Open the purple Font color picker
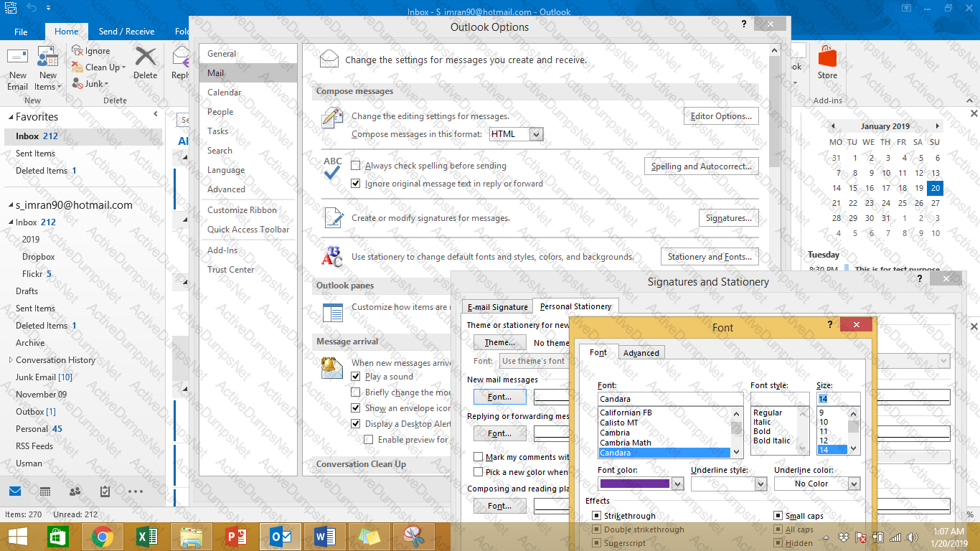Screen dimensions: 980x551 coord(677,484)
